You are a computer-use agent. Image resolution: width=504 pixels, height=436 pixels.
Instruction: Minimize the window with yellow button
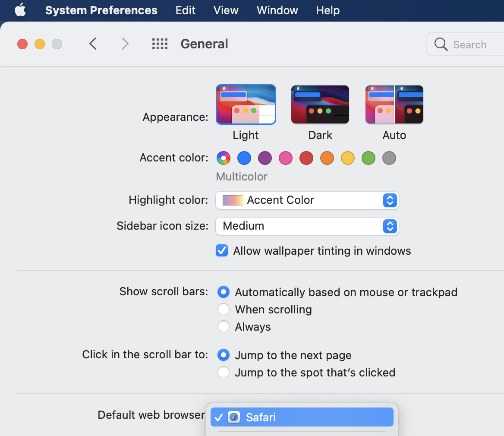(40, 44)
